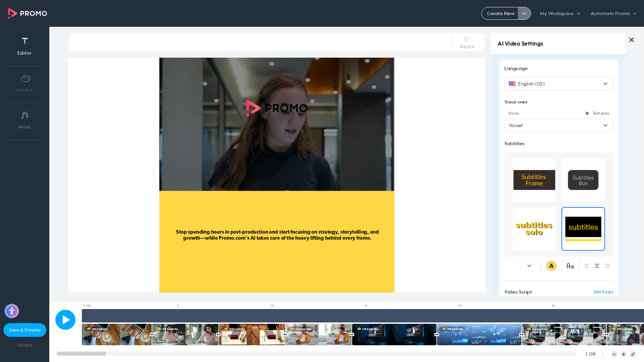644x362 pixels.
Task: Click Save & Preview
Action: [25, 330]
